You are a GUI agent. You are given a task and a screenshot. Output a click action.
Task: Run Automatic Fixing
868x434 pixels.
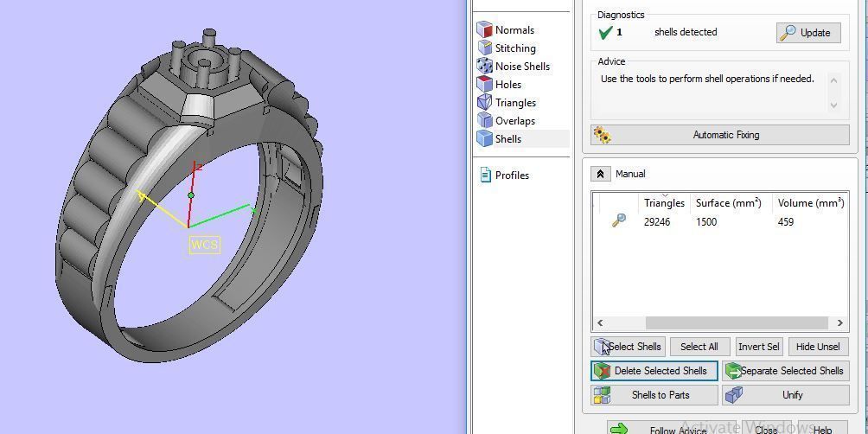coord(719,135)
